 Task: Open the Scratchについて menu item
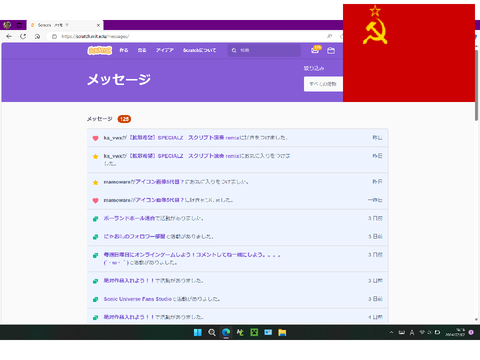[199, 50]
